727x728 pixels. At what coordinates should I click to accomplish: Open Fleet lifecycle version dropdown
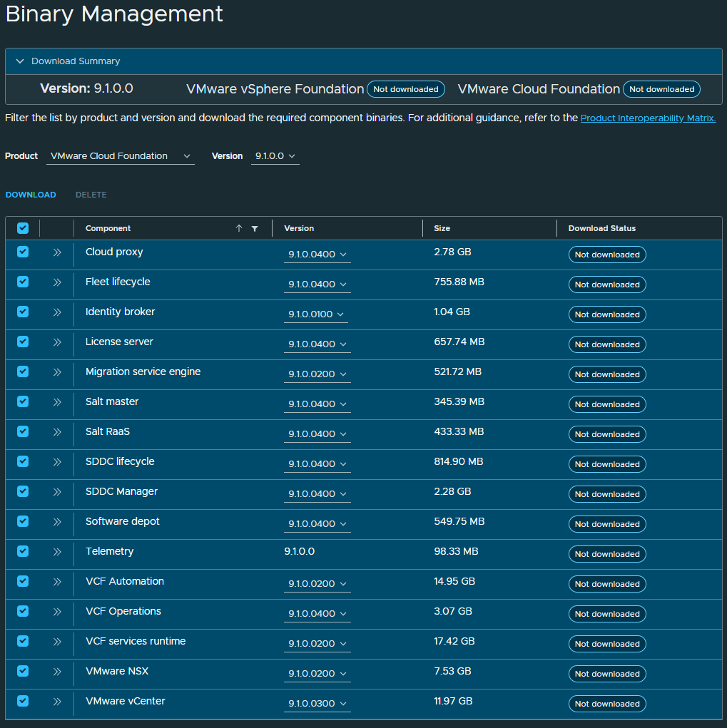pyautogui.click(x=317, y=284)
